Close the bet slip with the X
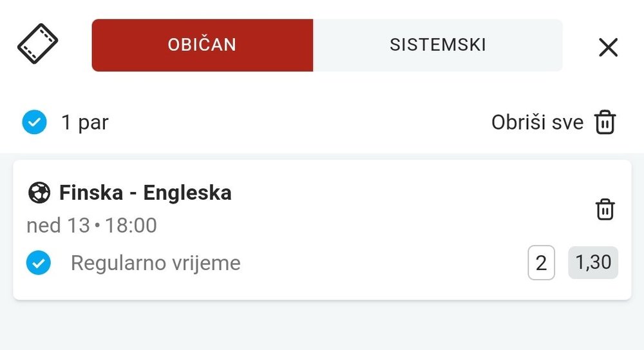Viewport: 644px width, 350px height. point(608,47)
